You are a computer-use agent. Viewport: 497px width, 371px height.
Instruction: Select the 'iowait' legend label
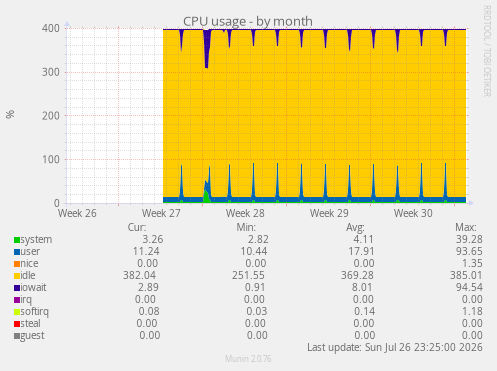click(x=33, y=288)
